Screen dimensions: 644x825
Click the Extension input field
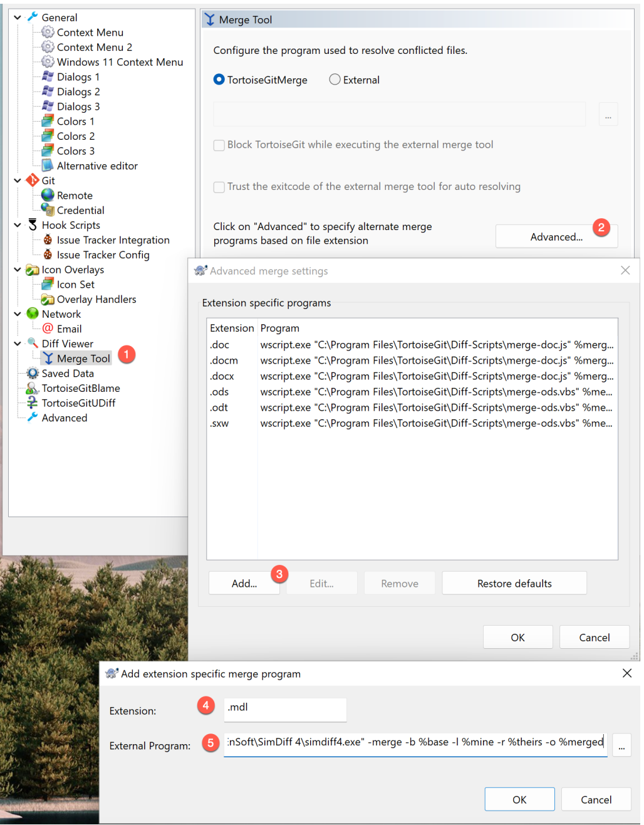(x=285, y=710)
